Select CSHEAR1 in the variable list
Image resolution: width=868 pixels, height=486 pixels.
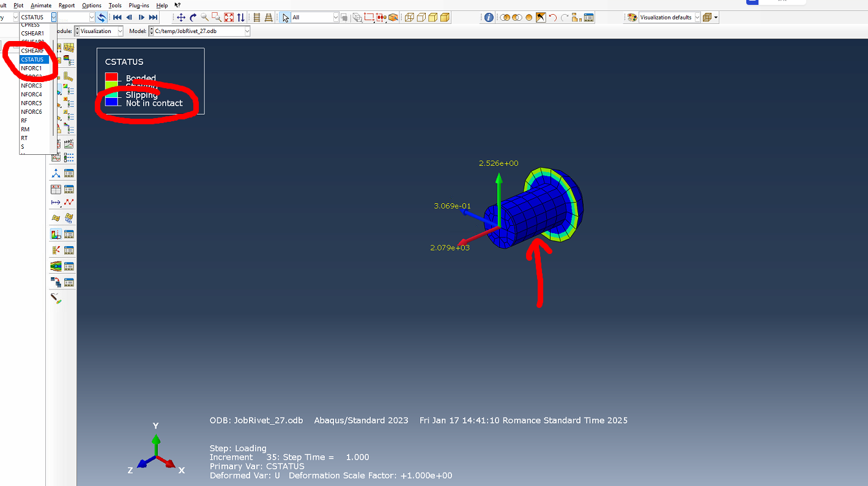tap(32, 33)
